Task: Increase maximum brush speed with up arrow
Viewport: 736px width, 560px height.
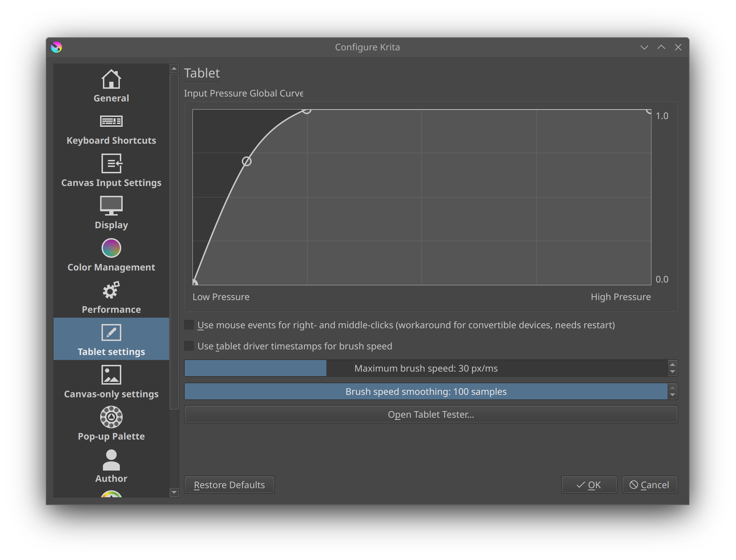Action: point(672,365)
